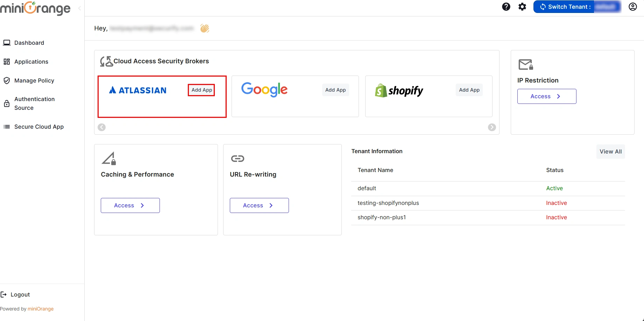
Task: Click the Secure Cloud App list icon
Action: pyautogui.click(x=7, y=127)
